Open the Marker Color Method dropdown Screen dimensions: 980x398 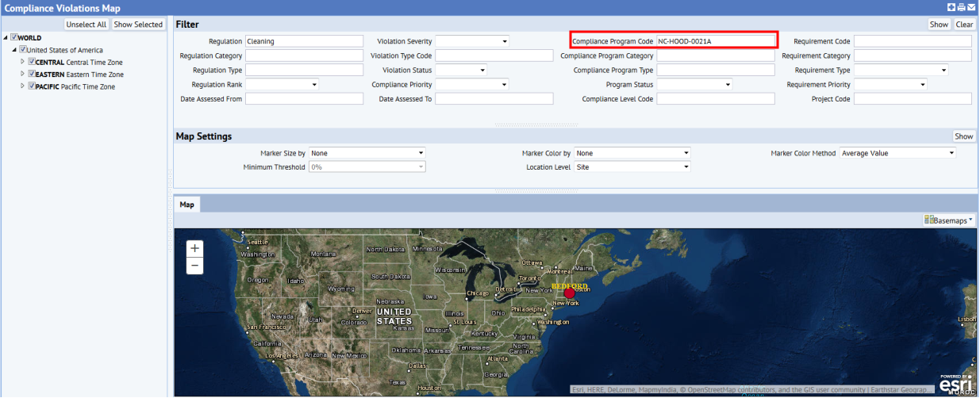[897, 153]
